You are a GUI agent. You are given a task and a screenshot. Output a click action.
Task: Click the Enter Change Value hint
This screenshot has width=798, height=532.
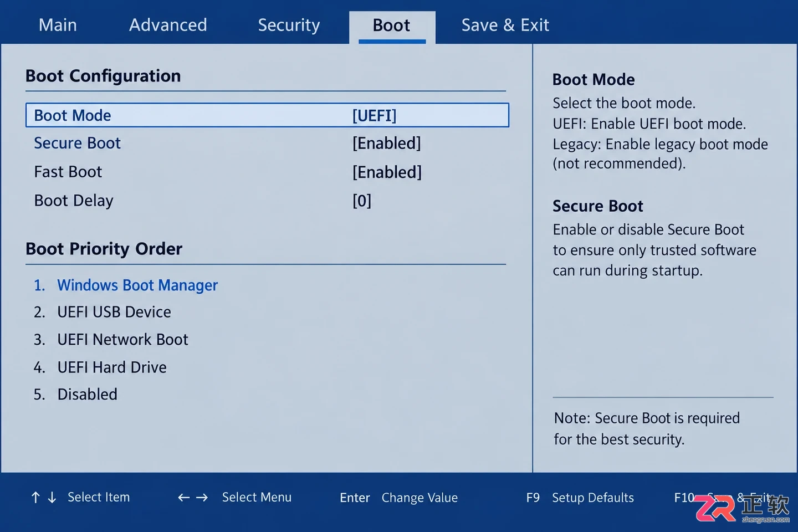(399, 498)
